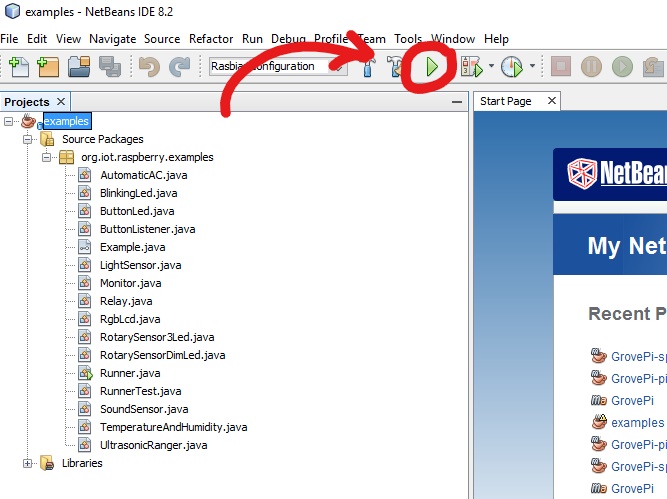
Task: Click the Redo toolbar icon
Action: [180, 66]
